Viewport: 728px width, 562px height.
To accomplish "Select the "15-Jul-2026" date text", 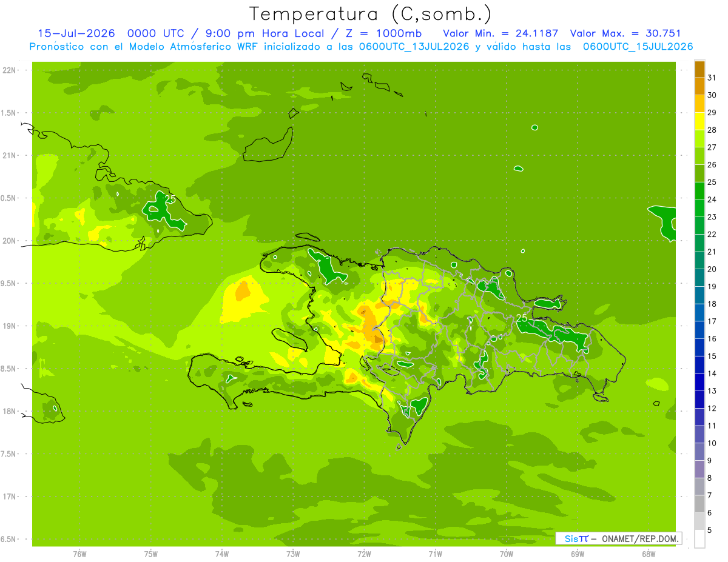I will pos(76,33).
